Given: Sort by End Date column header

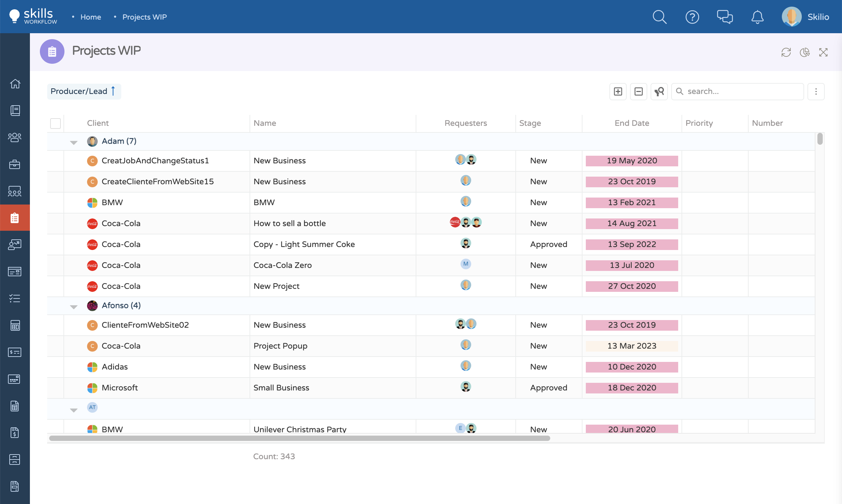Looking at the screenshot, I should [x=632, y=123].
